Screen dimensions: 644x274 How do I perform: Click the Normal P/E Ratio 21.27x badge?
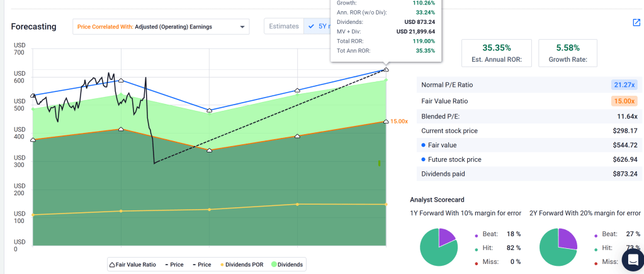click(624, 84)
